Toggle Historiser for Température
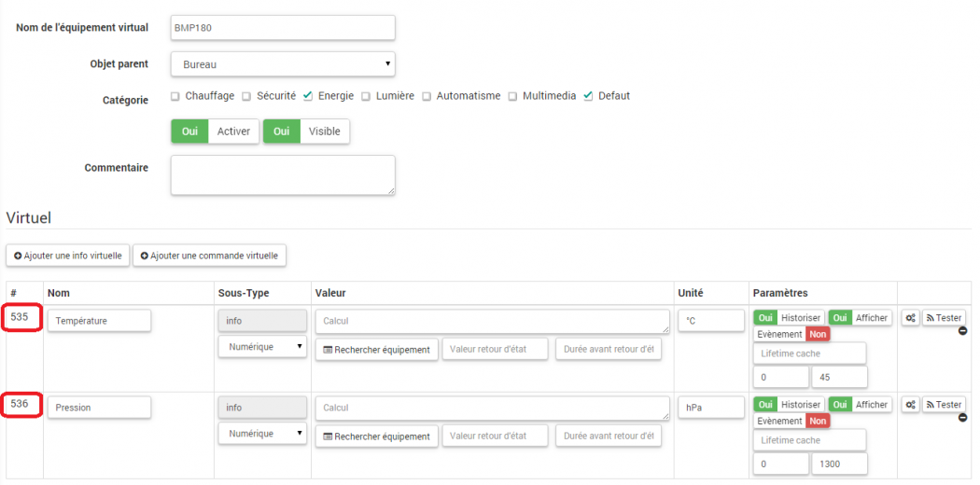 point(789,318)
